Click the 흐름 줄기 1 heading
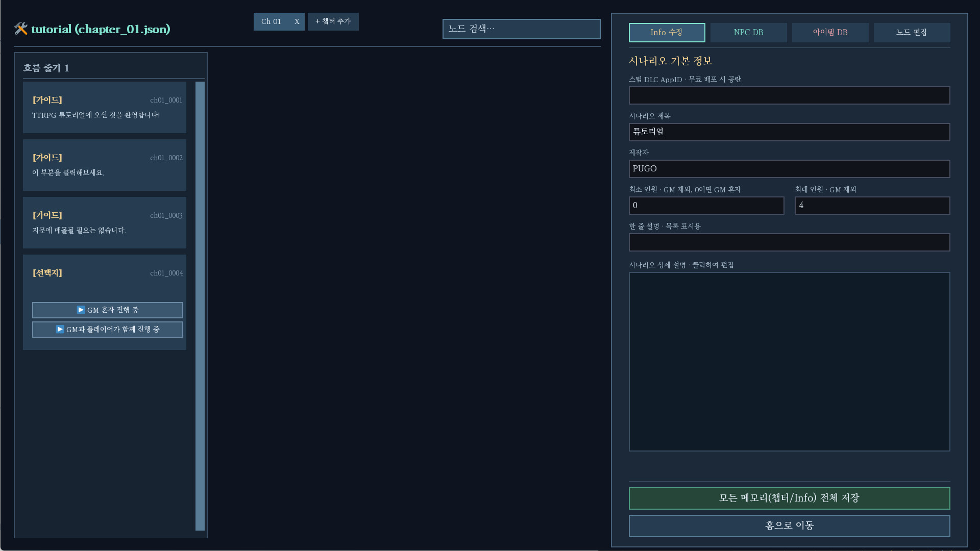The height and width of the screenshot is (551, 980). click(46, 68)
